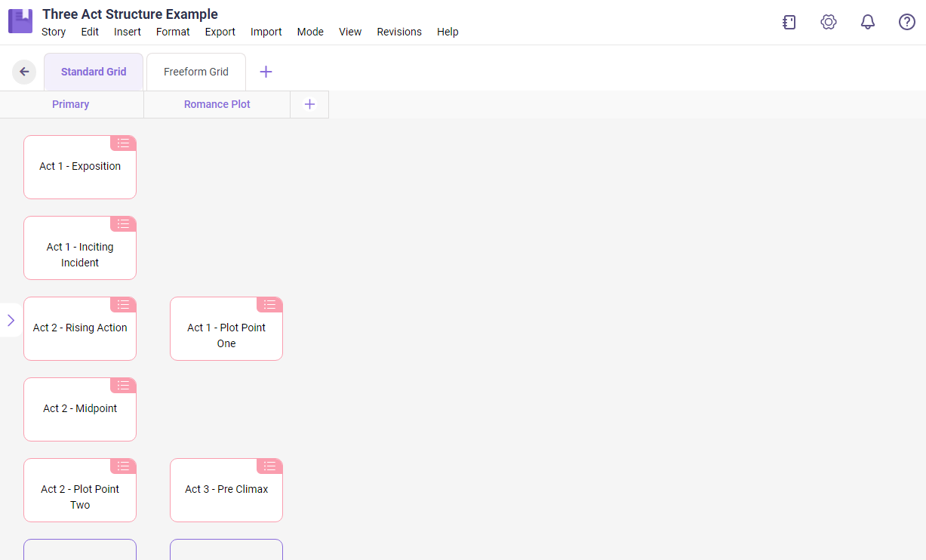This screenshot has height=560, width=926.
Task: Open the help question mark icon
Action: click(x=907, y=22)
